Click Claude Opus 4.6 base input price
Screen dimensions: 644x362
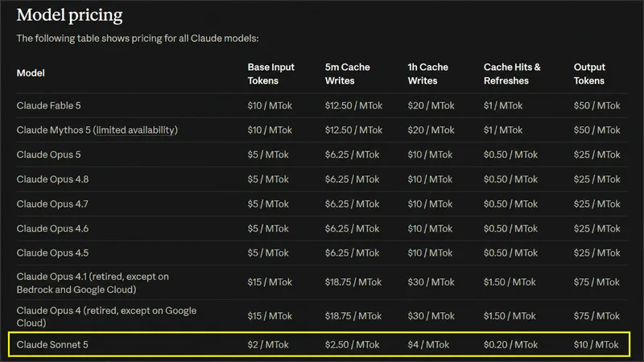coord(268,228)
